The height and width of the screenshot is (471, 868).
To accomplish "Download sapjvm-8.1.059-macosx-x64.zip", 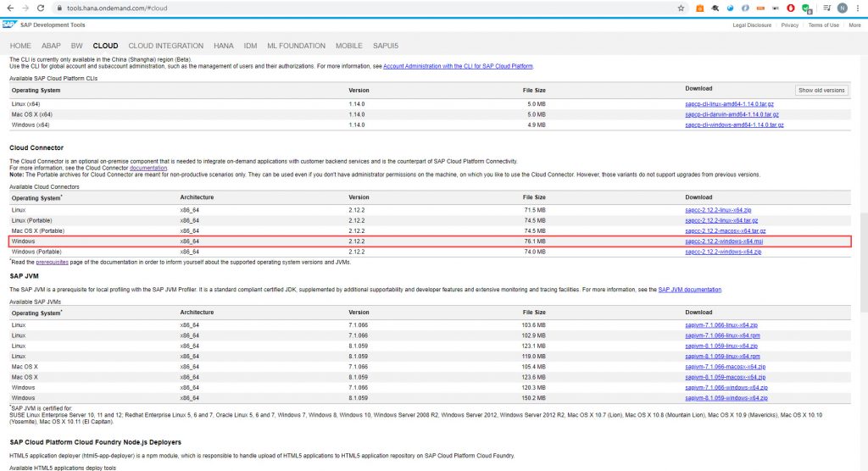I will click(x=726, y=378).
